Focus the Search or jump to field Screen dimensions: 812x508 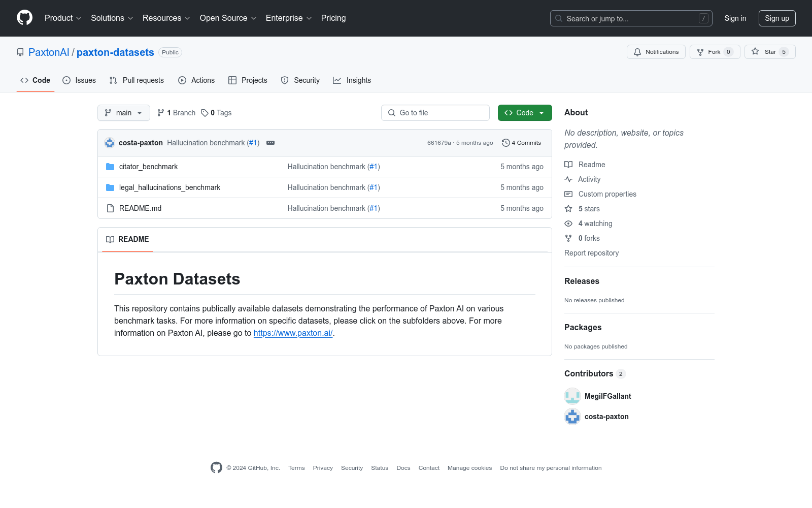click(x=631, y=18)
